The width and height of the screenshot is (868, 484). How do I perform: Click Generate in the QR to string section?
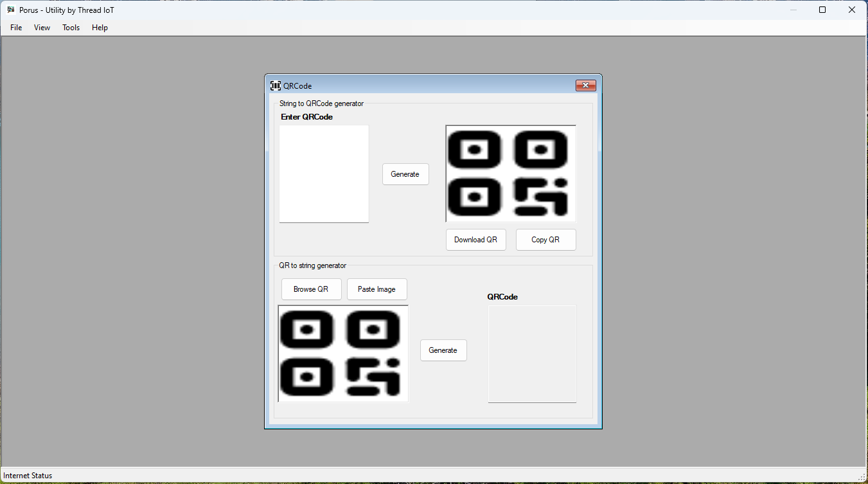click(x=443, y=350)
